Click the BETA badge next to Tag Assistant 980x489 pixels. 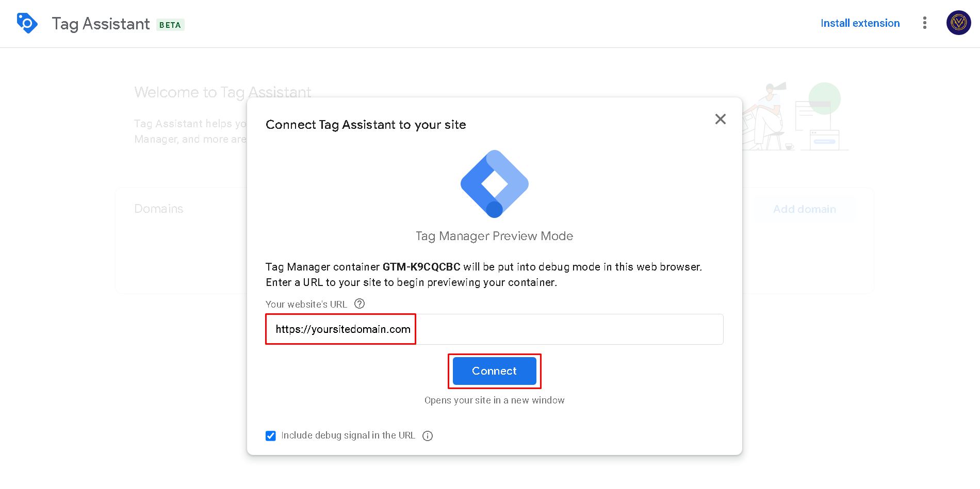tap(170, 25)
